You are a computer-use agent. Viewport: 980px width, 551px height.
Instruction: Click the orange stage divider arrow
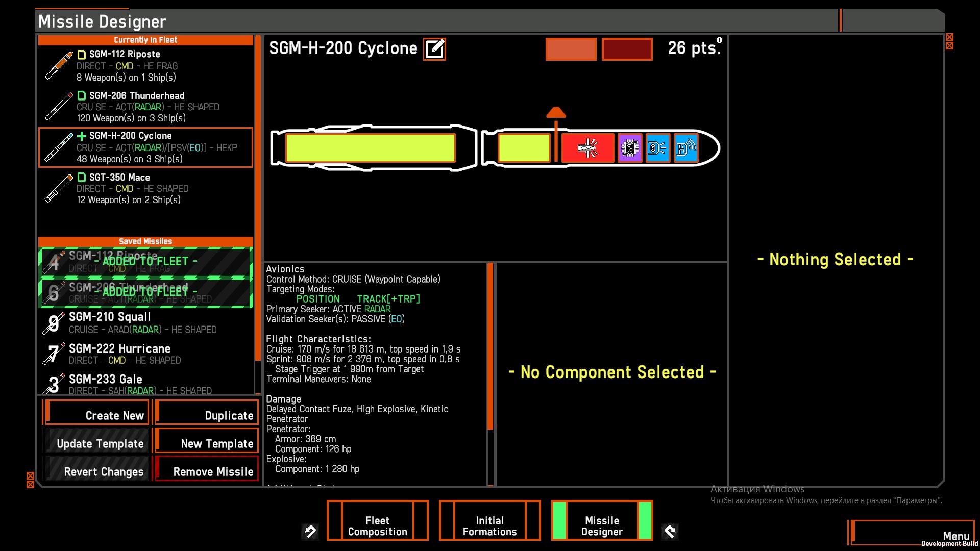[x=556, y=113]
